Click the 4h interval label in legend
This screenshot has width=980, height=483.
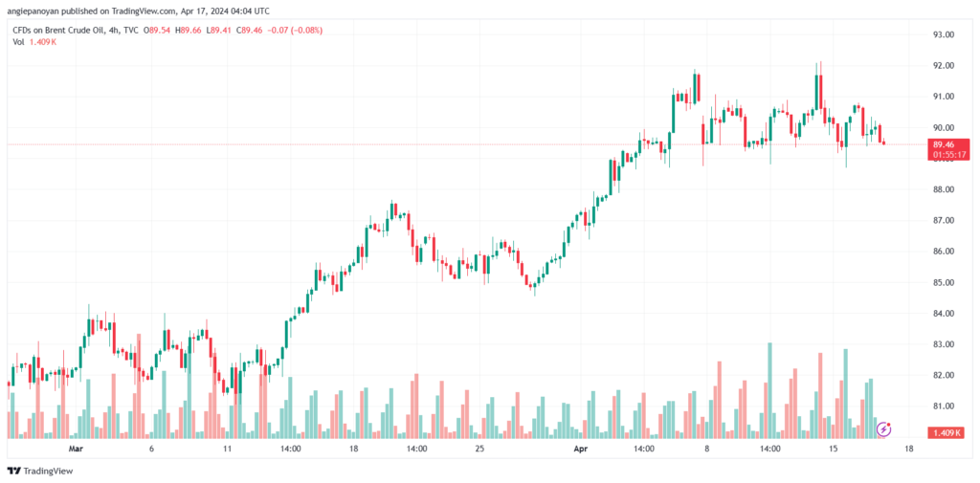click(x=111, y=30)
